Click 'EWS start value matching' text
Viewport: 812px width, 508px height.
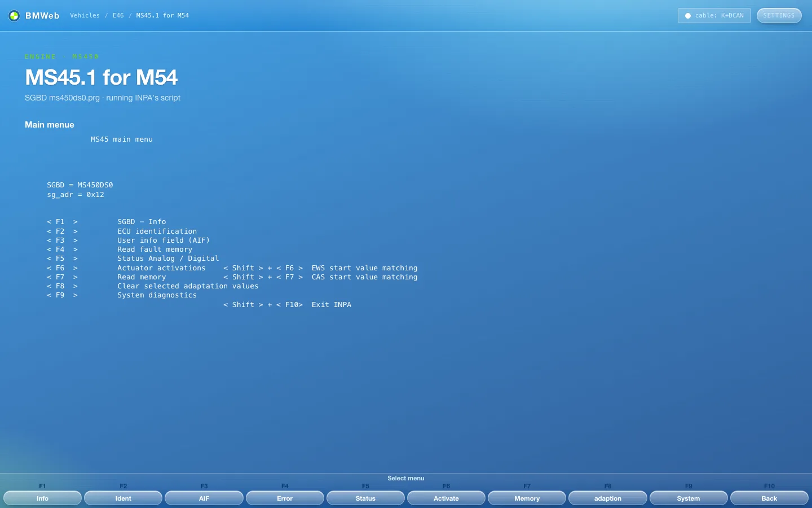point(365,268)
